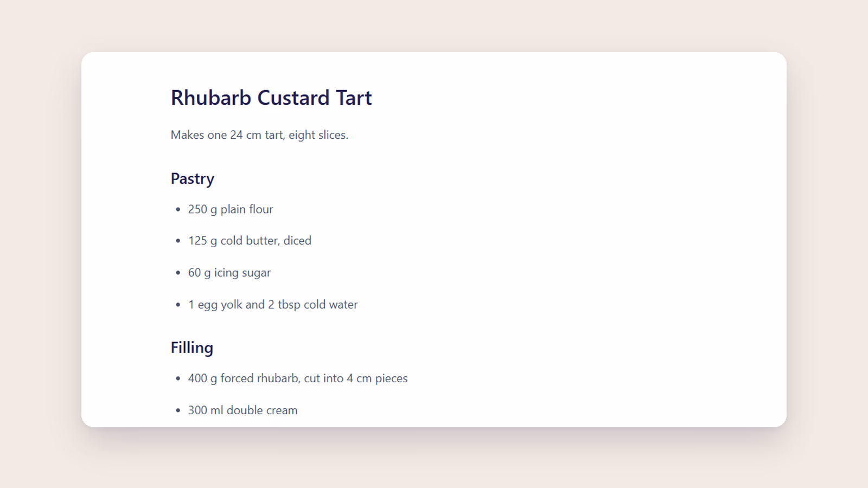Click the 125 g cold butter ingredient
The height and width of the screenshot is (488, 868).
(250, 241)
